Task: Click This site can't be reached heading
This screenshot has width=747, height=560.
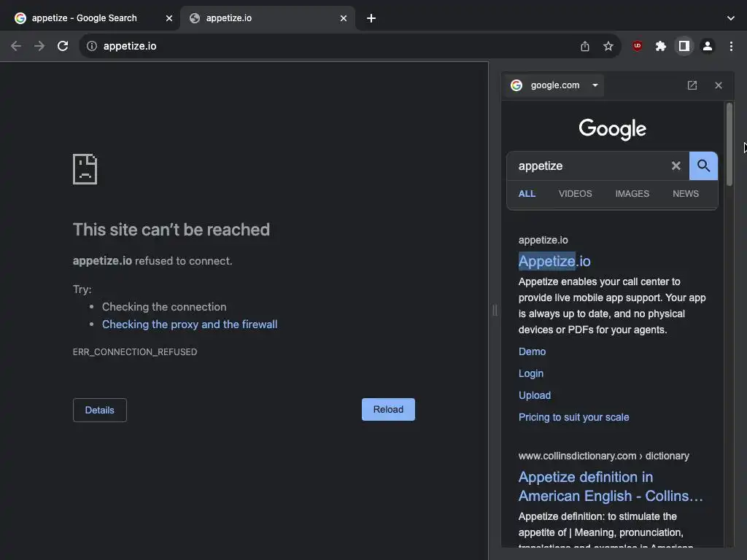Action: (x=171, y=230)
